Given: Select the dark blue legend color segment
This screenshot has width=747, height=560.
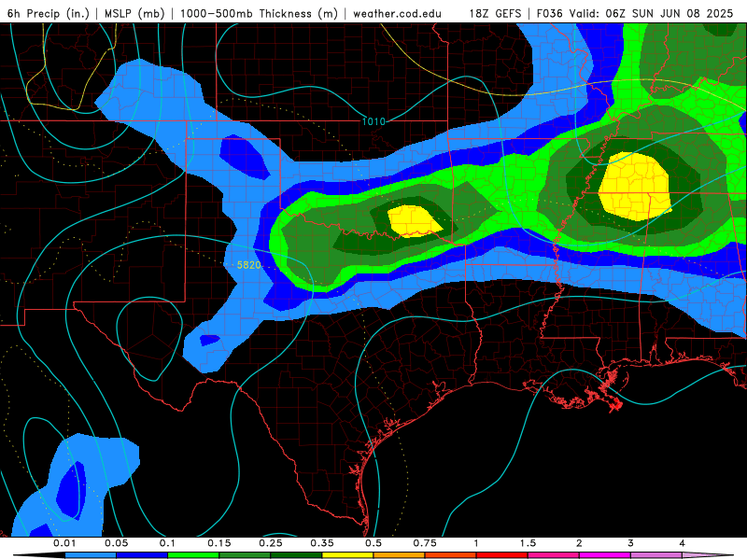Looking at the screenshot, I should coord(142,555).
